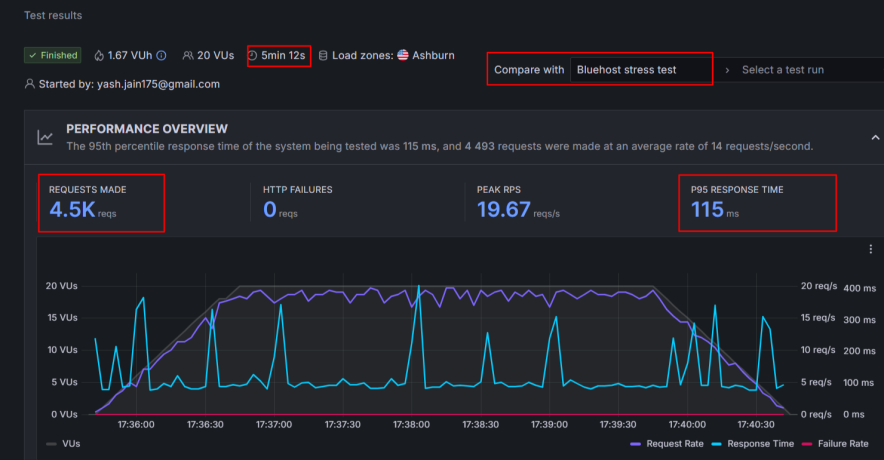Click the clock icon beside 5min 12s
884x460 pixels.
(x=253, y=56)
